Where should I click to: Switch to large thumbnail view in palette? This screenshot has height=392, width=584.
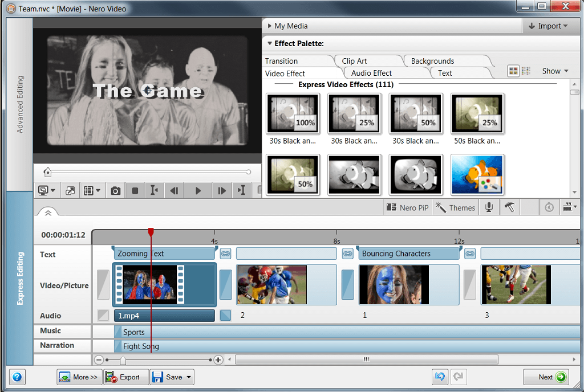(x=513, y=71)
